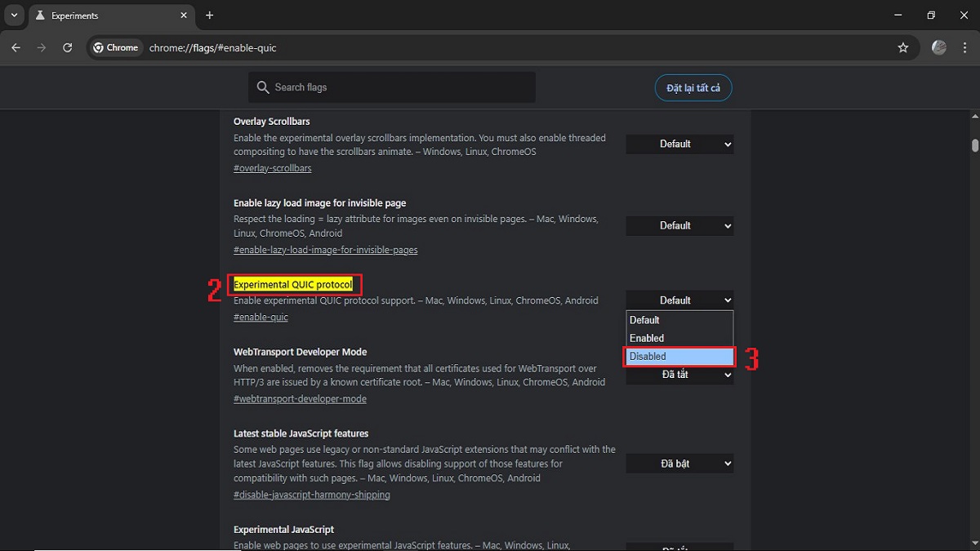Click the Chrome site info chip
The width and height of the screenshot is (980, 551).
pyautogui.click(x=116, y=48)
